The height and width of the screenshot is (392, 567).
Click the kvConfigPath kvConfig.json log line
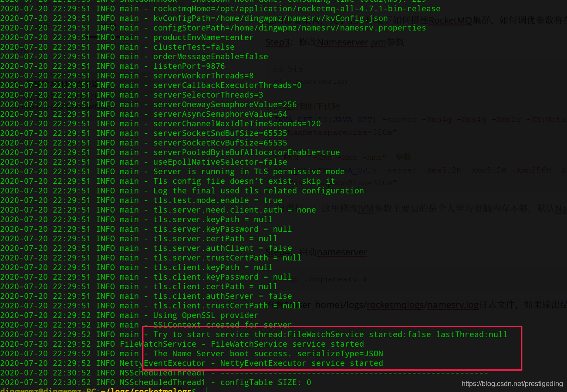click(x=270, y=18)
